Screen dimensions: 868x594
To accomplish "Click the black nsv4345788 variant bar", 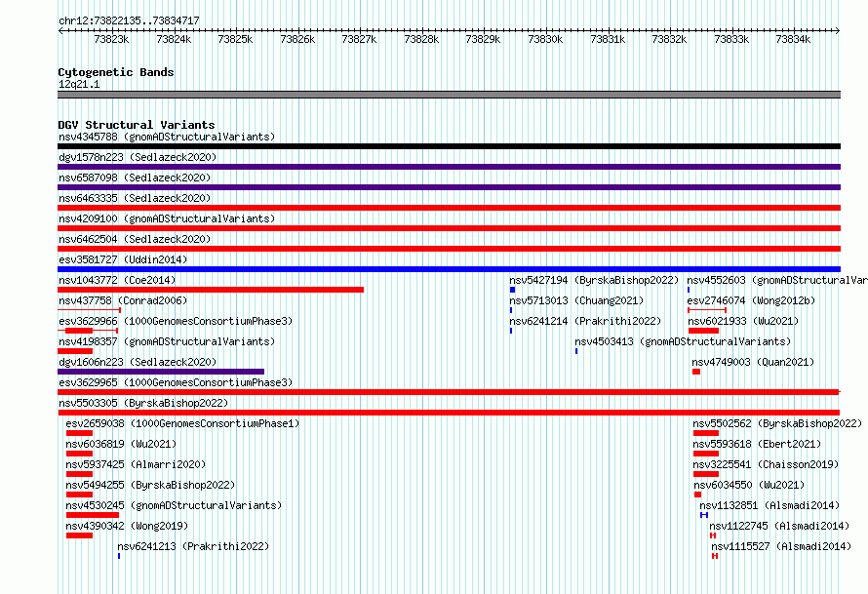I will 449,146.
